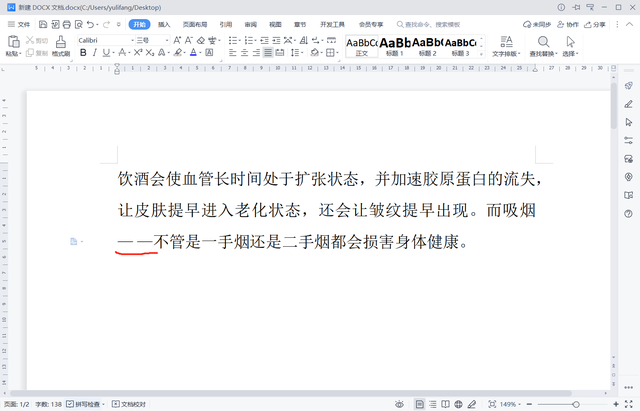Toggle Align Right
Screen dimensions: 640x411
256,52
